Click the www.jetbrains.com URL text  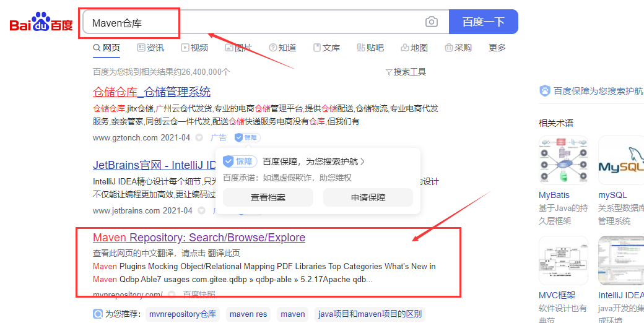pos(126,211)
